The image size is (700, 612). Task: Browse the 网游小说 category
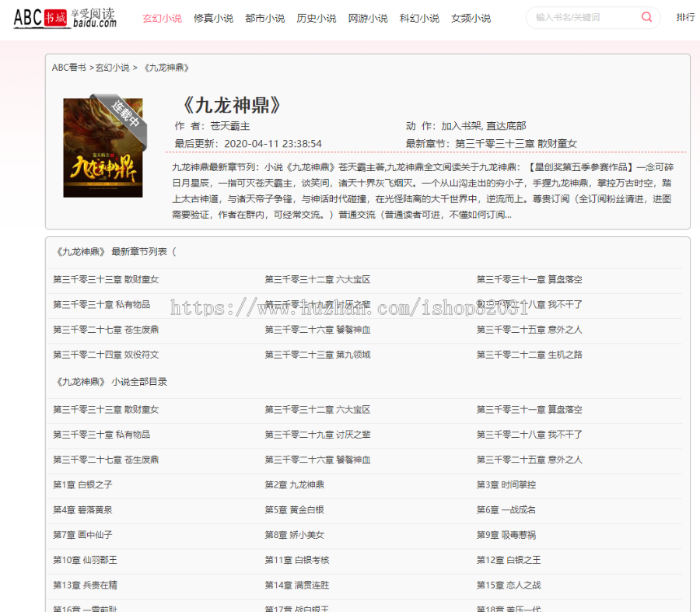[367, 17]
